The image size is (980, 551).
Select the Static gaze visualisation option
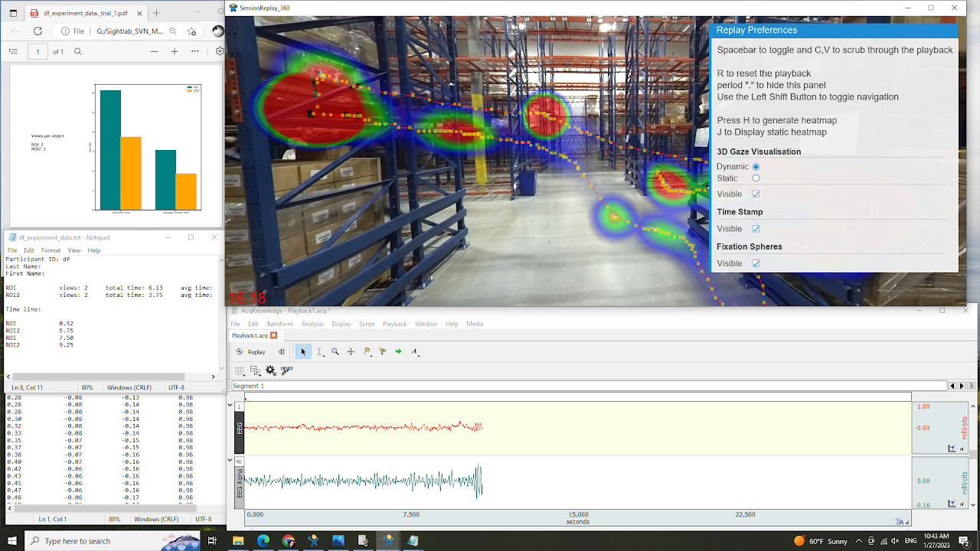click(756, 178)
